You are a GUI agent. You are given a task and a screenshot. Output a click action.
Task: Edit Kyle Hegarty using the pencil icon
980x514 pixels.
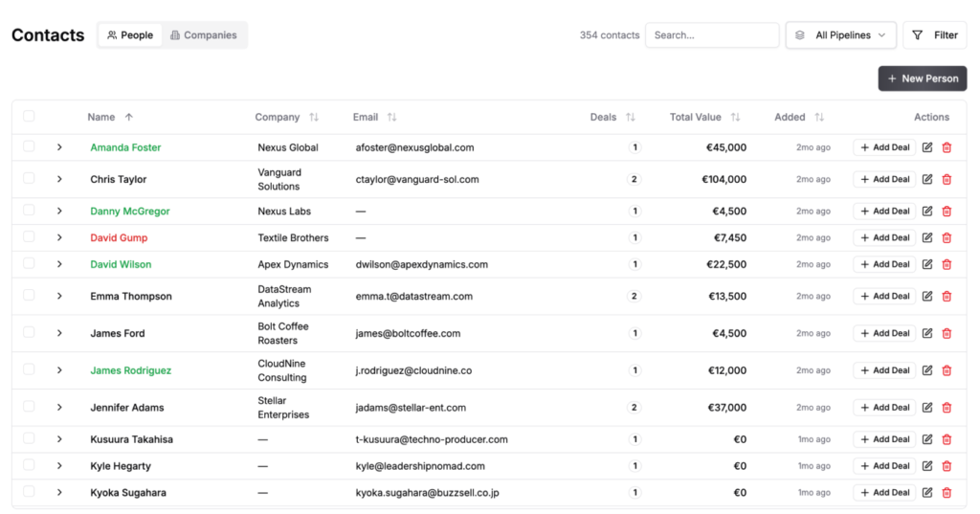click(927, 466)
